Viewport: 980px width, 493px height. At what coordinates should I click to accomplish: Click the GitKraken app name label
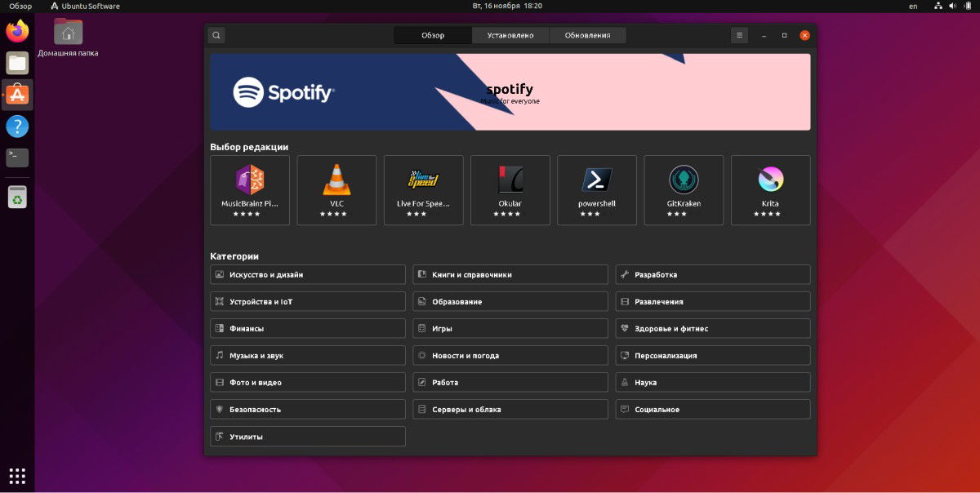click(x=684, y=203)
